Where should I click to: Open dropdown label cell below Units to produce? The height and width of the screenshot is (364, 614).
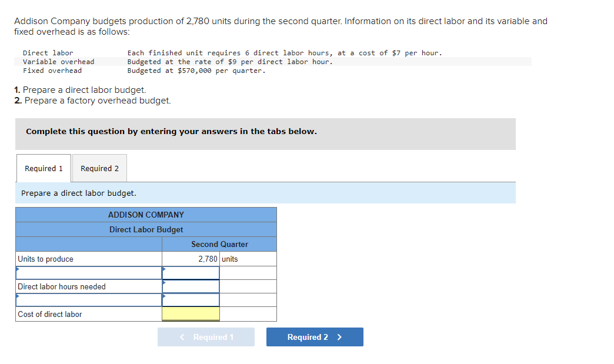(x=89, y=273)
